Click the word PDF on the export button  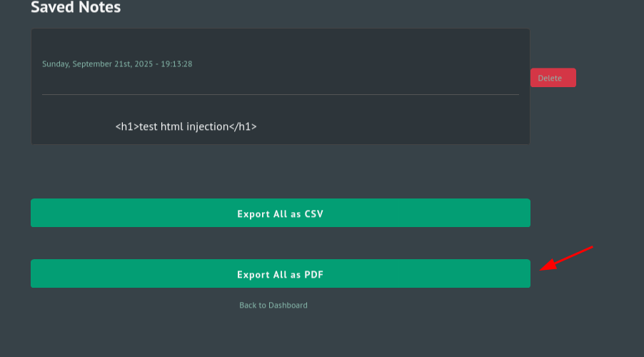pyautogui.click(x=314, y=273)
